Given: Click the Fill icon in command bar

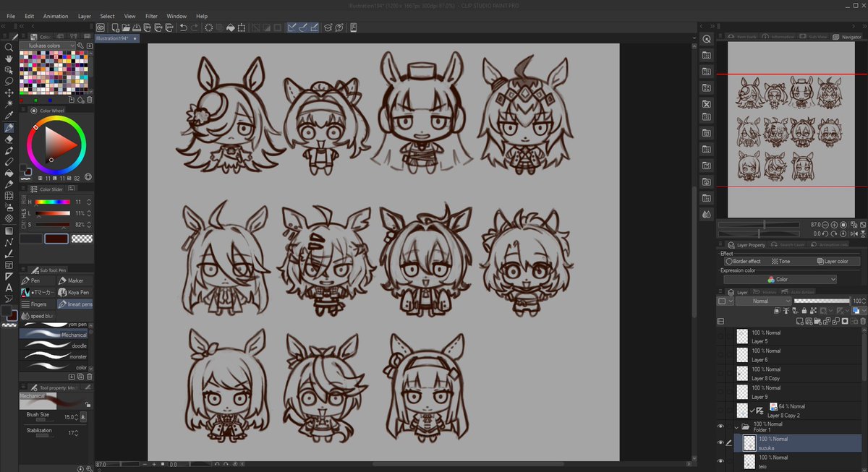Looking at the screenshot, I should pos(231,27).
